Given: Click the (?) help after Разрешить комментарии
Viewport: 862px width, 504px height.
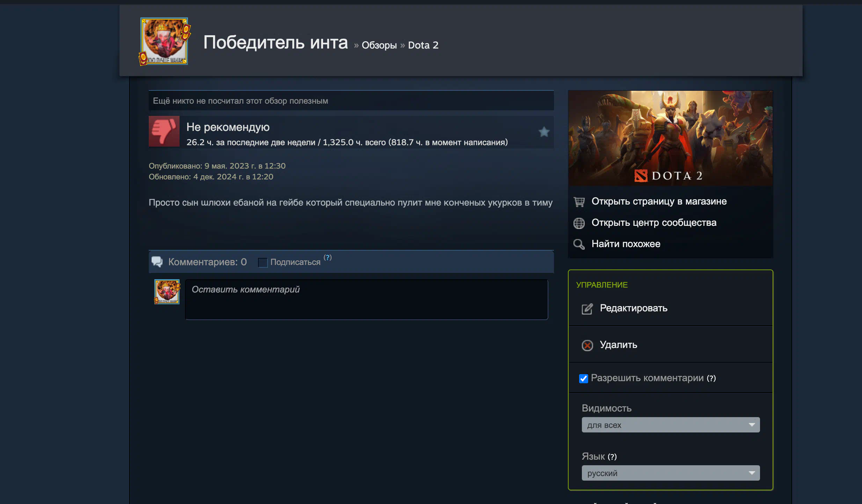Looking at the screenshot, I should 711,378.
